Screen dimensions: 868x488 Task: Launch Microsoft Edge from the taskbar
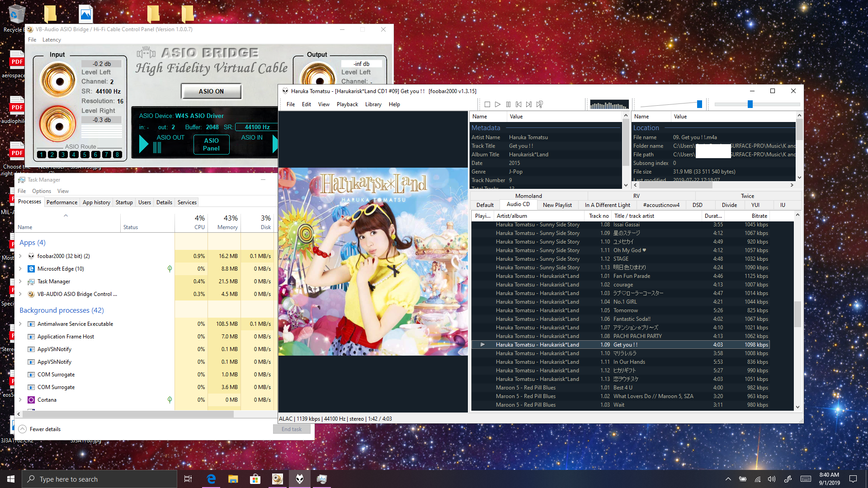[x=211, y=479]
